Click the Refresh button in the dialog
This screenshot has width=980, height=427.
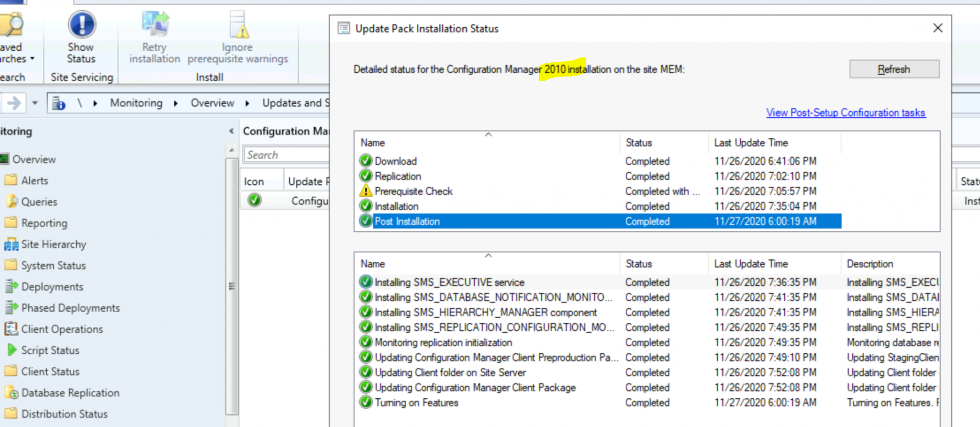click(x=894, y=69)
